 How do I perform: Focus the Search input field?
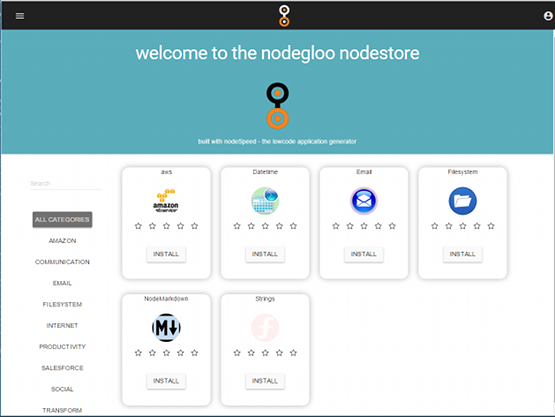66,183
